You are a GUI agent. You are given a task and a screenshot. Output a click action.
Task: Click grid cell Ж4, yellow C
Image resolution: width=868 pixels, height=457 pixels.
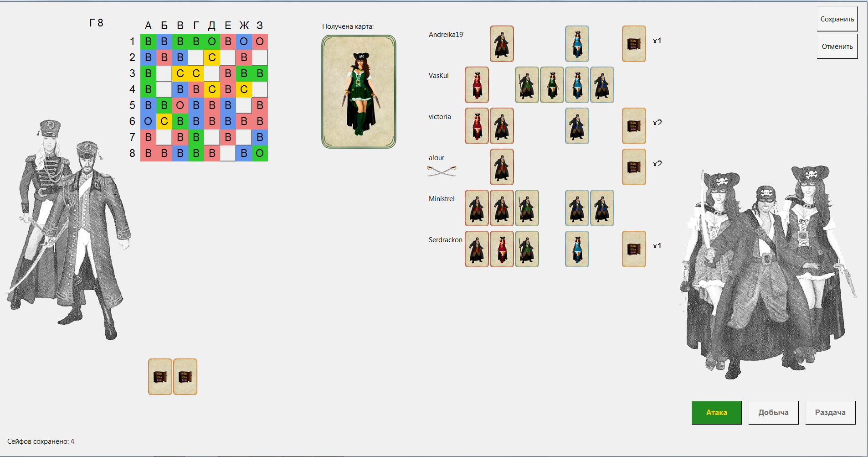244,89
